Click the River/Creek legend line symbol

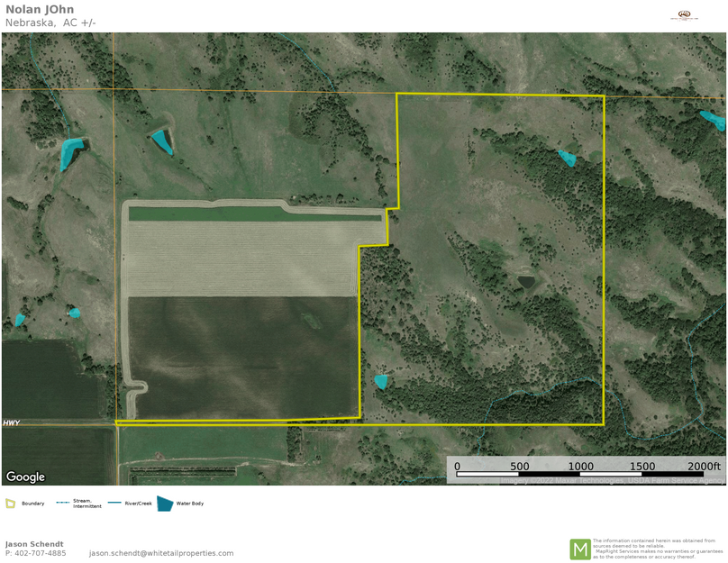point(114,504)
